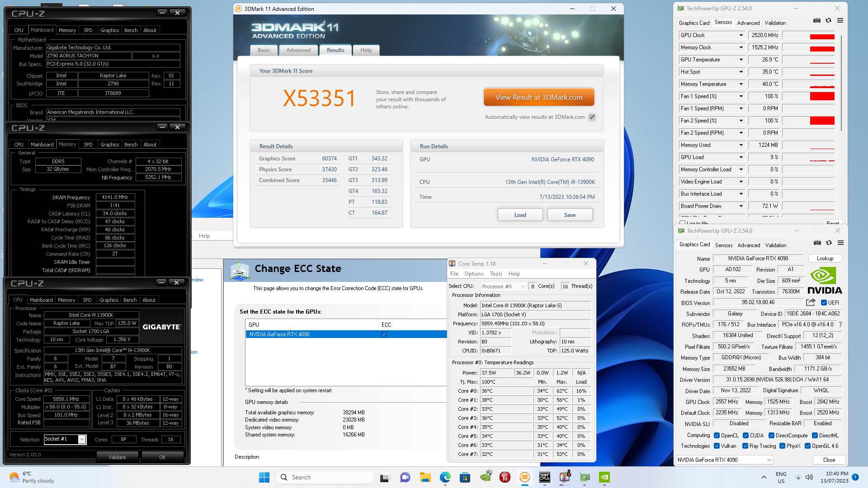
Task: Toggle automatically view results at 3DMark.com checkbox
Action: 592,117
